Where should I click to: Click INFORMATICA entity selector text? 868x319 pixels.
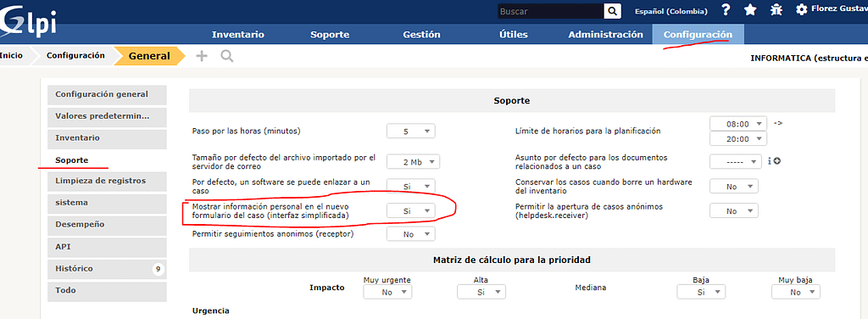pyautogui.click(x=809, y=58)
